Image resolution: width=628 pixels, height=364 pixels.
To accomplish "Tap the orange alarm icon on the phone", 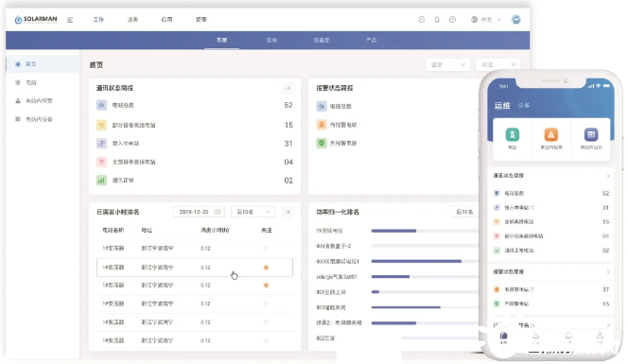I will (551, 134).
